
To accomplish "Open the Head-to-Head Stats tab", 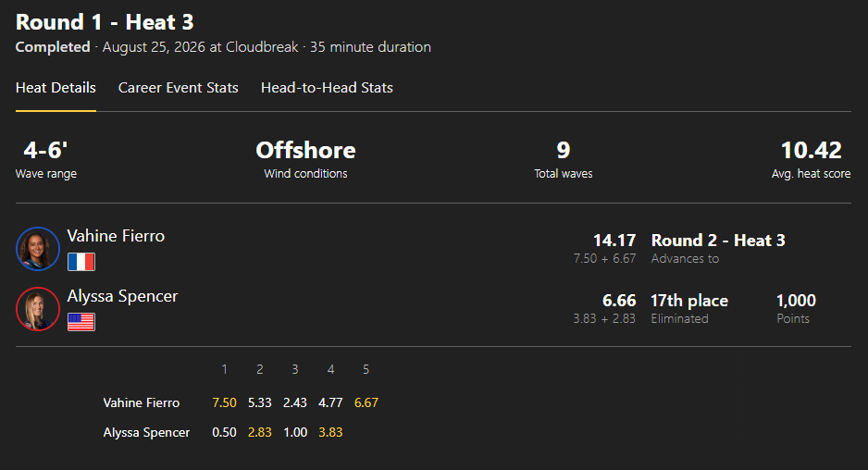I will click(x=327, y=88).
